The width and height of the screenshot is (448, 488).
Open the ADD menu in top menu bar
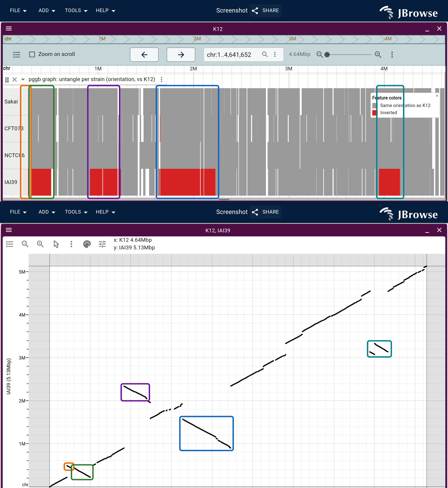[x=47, y=11]
